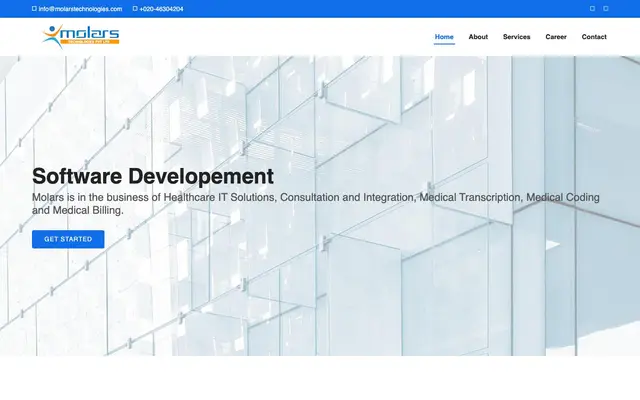Screen dimensions: 640x400
Task: Open the About page
Action: tap(478, 37)
